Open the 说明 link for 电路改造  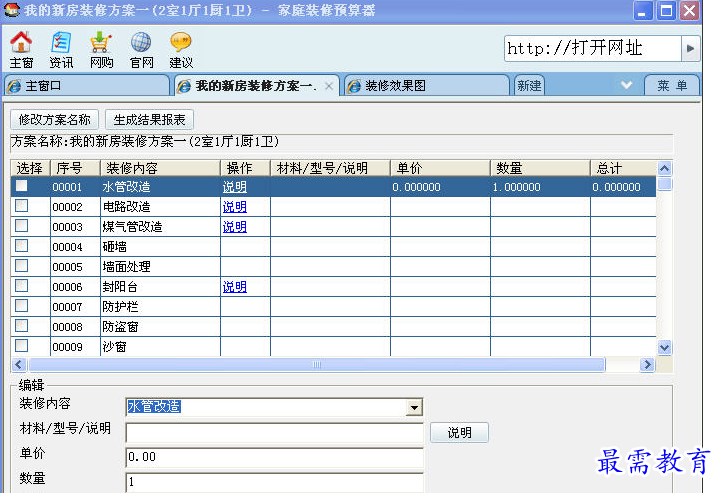pyautogui.click(x=235, y=207)
